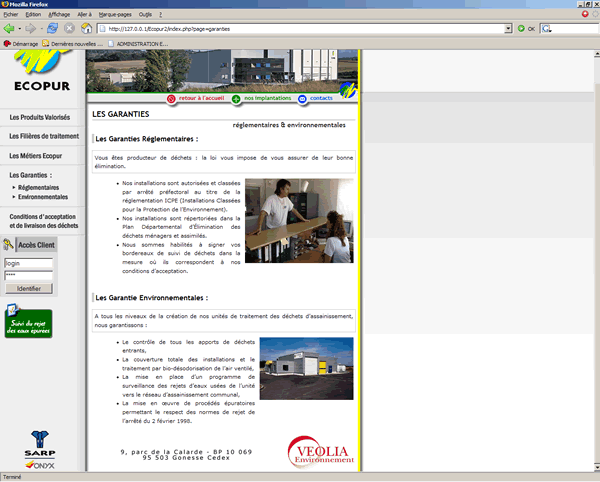Click the keys icon beside Accès Client
Screen dimensions: 600x482
click(x=8, y=244)
